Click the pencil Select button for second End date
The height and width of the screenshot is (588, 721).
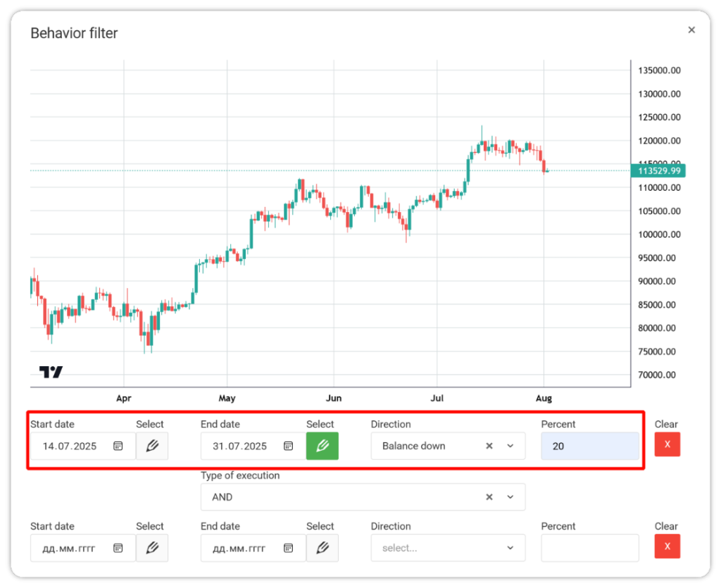(322, 548)
